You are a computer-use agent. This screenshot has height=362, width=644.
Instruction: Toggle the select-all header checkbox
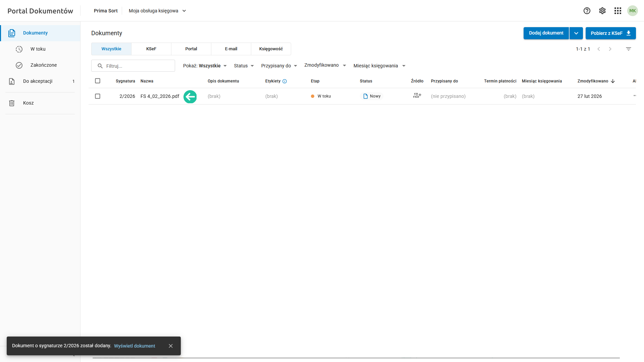98,81
